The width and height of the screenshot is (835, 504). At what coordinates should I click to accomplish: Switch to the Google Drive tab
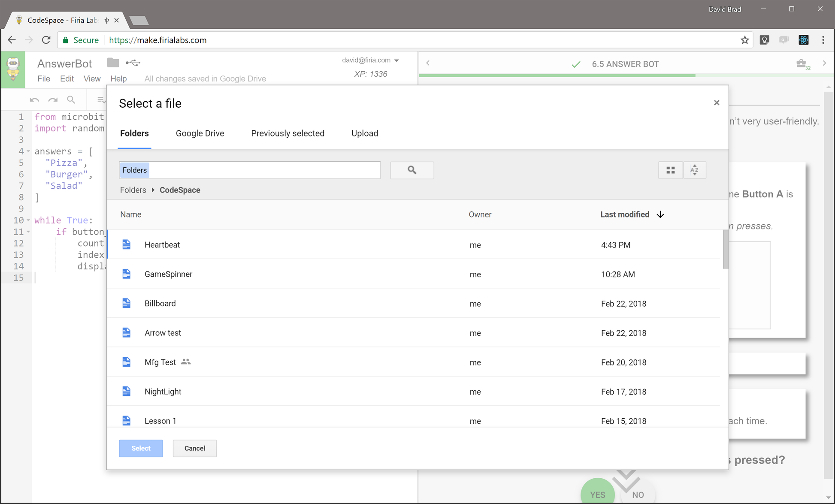click(x=200, y=133)
